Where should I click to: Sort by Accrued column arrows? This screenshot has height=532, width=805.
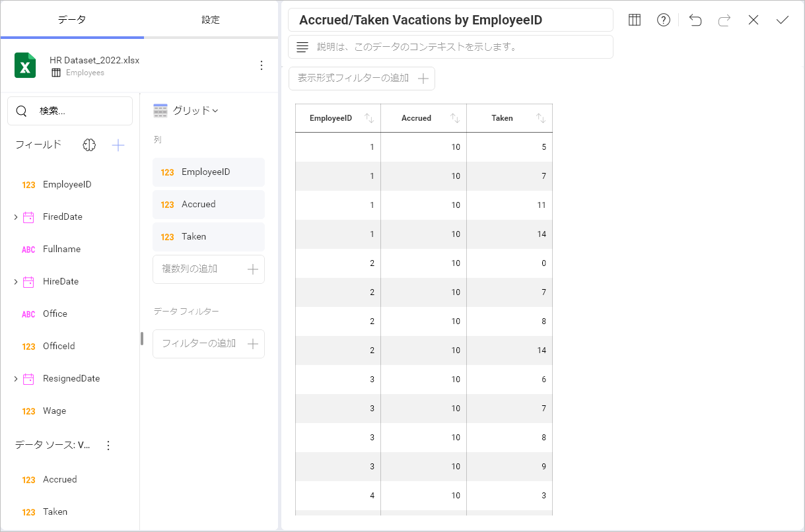(455, 118)
